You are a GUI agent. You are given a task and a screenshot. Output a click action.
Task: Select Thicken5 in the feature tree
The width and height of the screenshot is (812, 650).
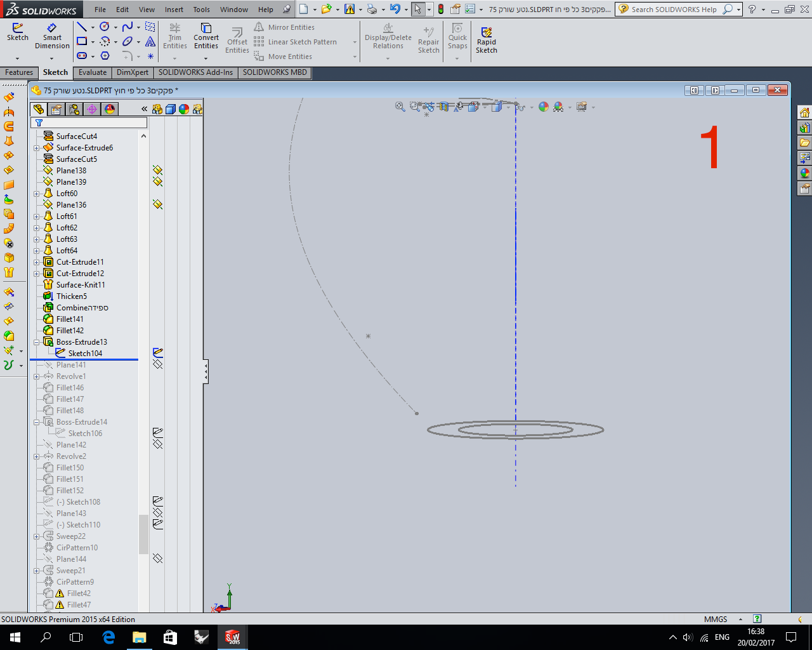click(x=72, y=296)
